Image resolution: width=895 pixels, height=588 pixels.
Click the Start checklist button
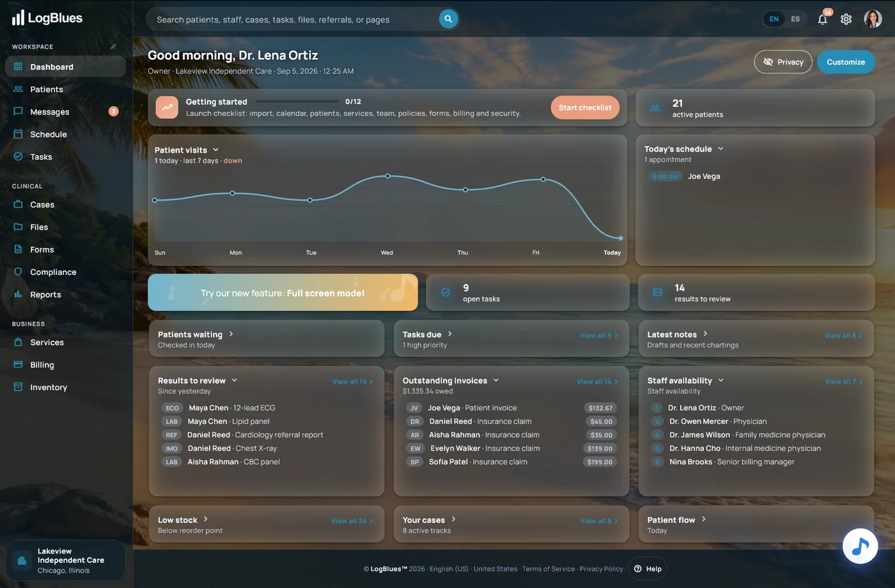[x=585, y=107]
